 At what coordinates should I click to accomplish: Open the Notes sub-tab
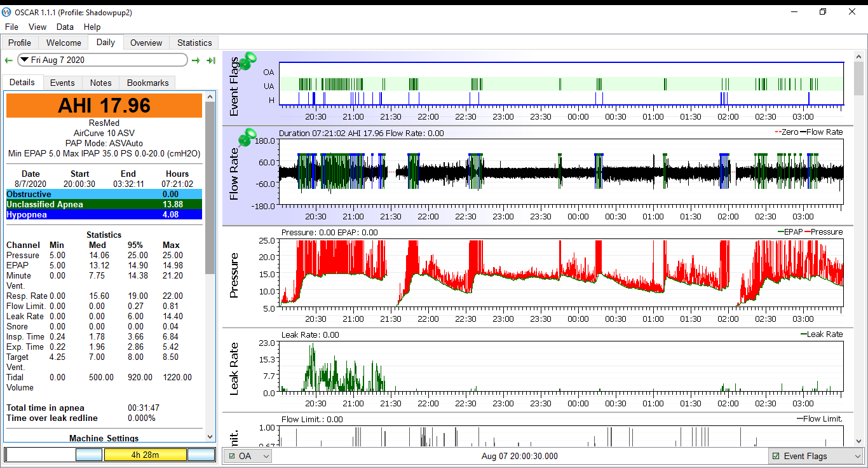click(x=100, y=83)
